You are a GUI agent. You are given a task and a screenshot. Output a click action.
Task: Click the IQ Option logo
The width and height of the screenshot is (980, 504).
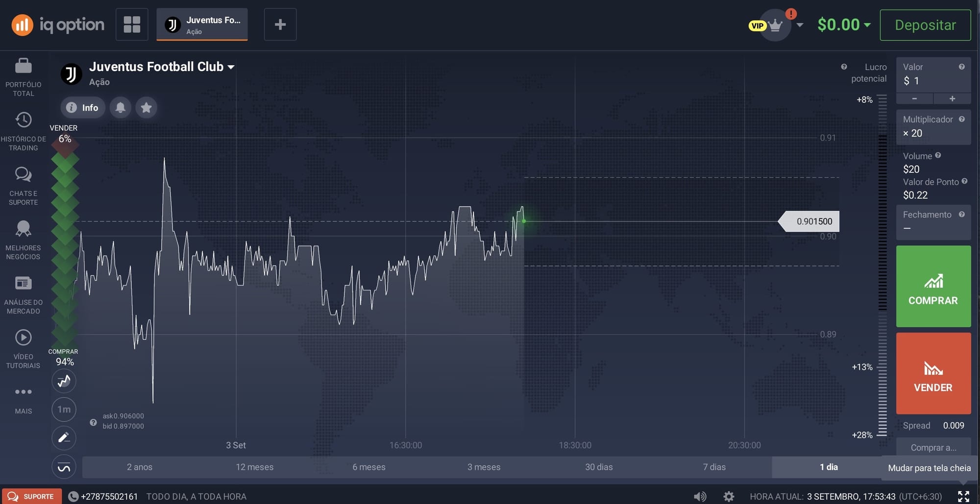coord(58,24)
